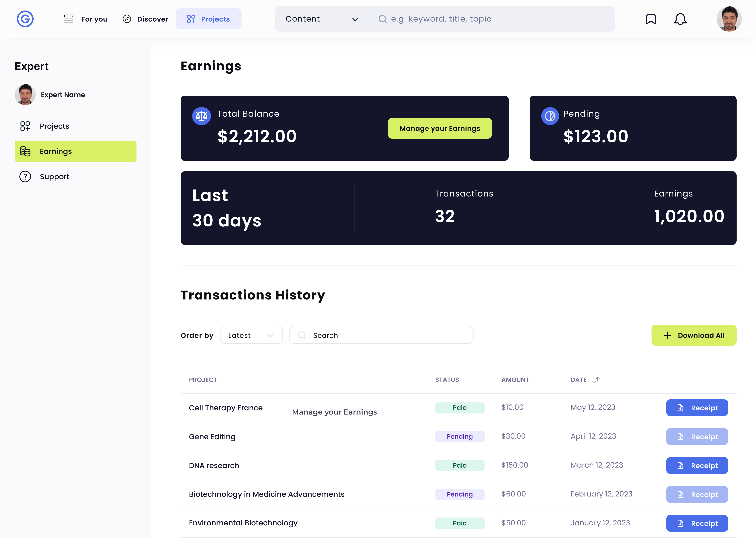Open Receipt for Environmental Biotechnology
Screen dimensions: 756x538
coord(697,523)
